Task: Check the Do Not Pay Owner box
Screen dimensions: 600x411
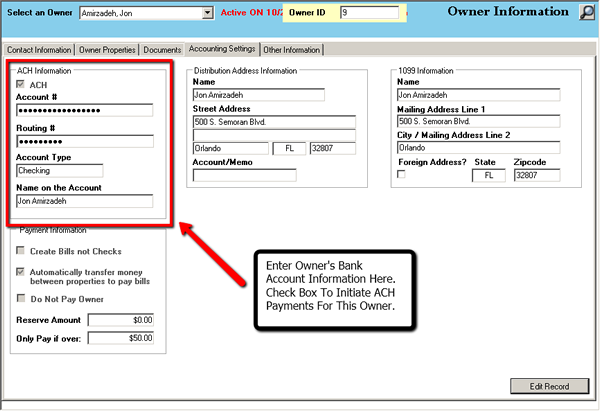Action: coord(21,298)
